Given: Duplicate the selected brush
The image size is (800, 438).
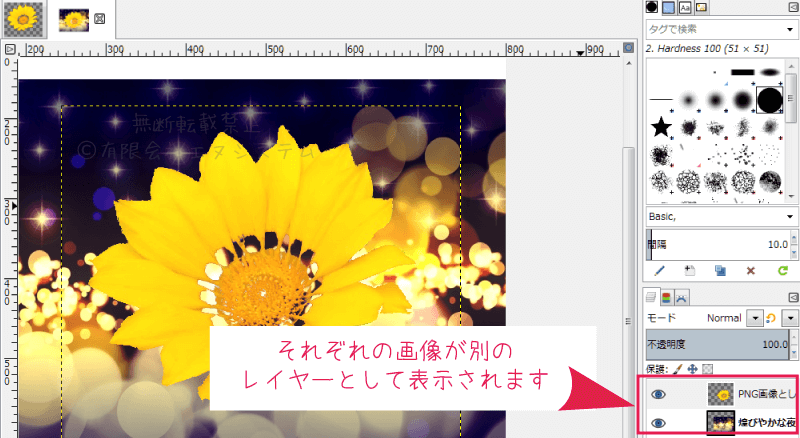Looking at the screenshot, I should tap(720, 271).
